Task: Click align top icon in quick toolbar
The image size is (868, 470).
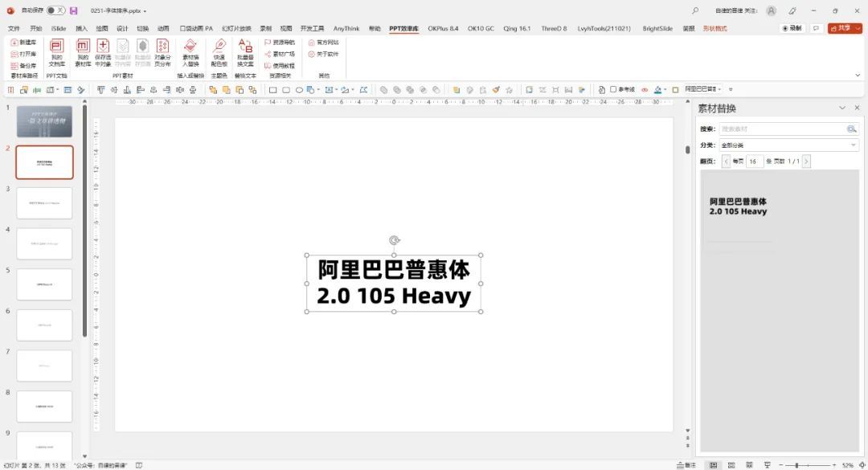Action: [100, 90]
